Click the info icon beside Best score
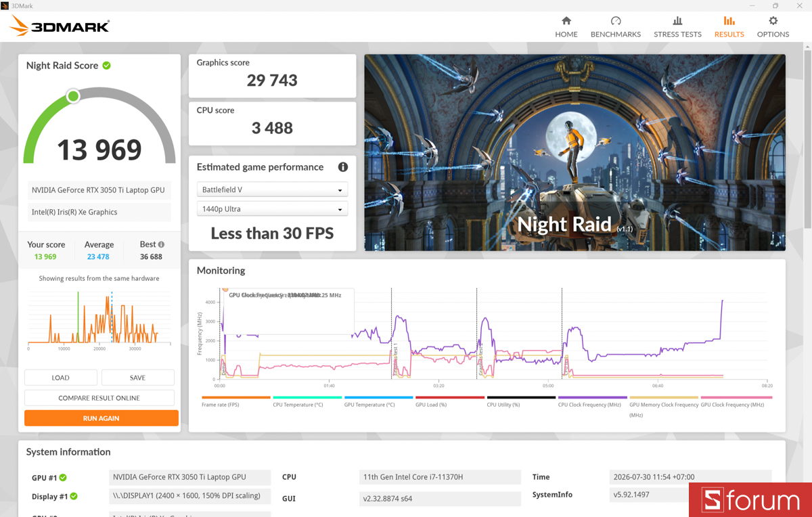This screenshot has width=812, height=517. click(x=161, y=244)
